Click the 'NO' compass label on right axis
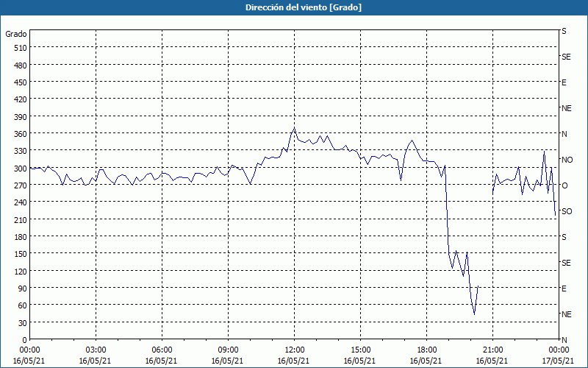This screenshot has height=368, width=588. coord(567,160)
